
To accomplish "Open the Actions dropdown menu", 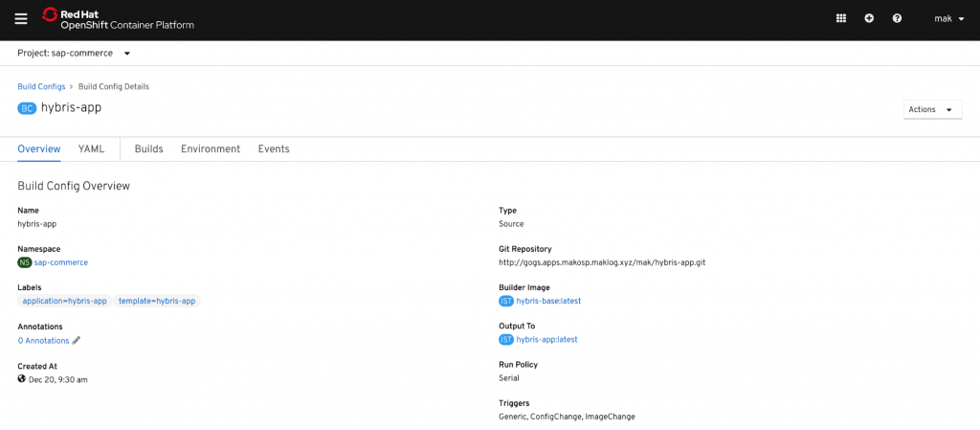I will click(x=932, y=109).
